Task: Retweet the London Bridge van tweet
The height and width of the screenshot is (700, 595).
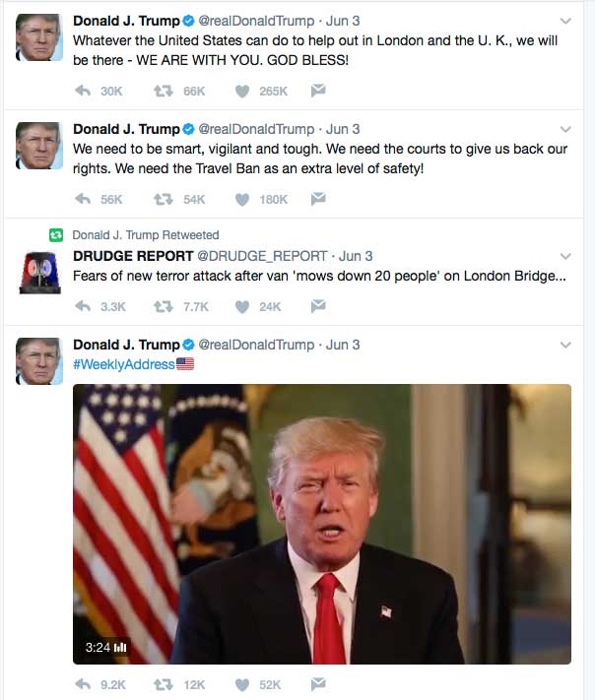Action: click(x=164, y=307)
